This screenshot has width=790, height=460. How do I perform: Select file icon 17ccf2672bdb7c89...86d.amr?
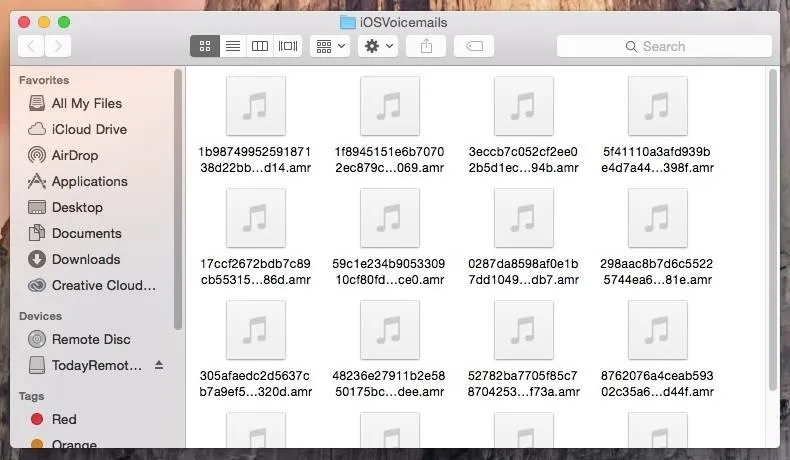[x=256, y=218]
